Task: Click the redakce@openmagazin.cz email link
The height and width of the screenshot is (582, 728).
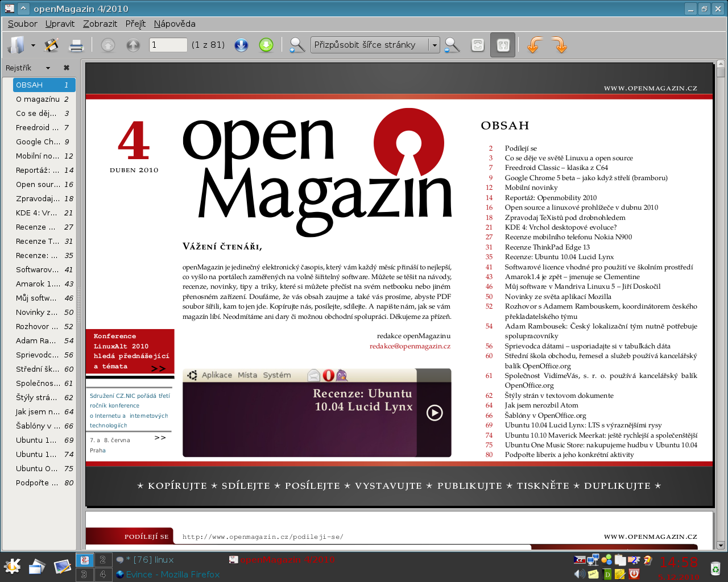Action: point(409,346)
